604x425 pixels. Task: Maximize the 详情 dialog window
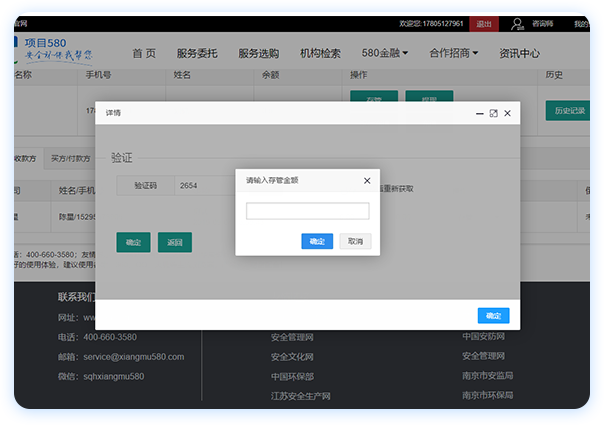click(493, 114)
